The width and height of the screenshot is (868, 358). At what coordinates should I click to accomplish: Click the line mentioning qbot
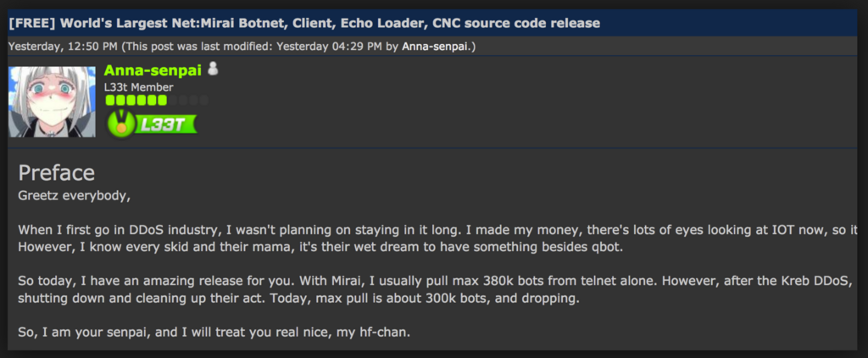click(320, 247)
